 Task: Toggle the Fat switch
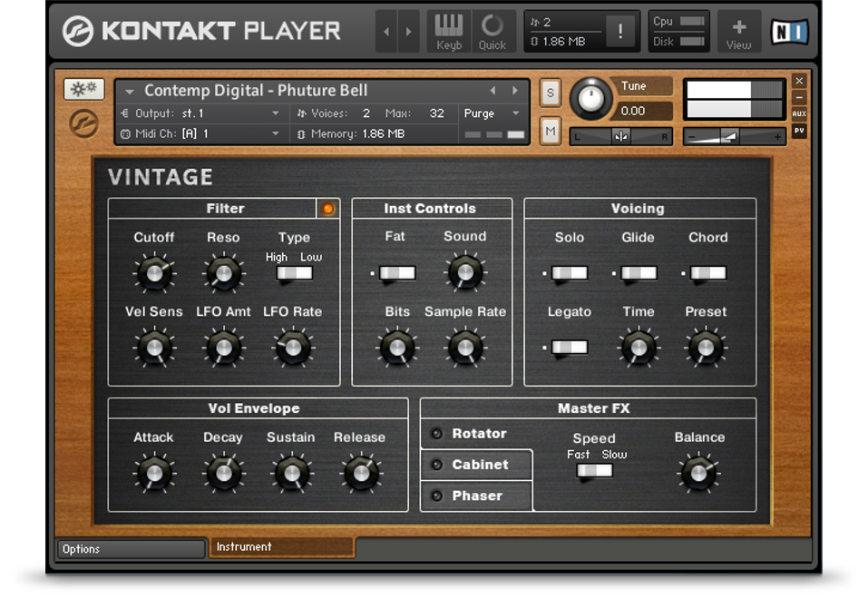pos(396,273)
